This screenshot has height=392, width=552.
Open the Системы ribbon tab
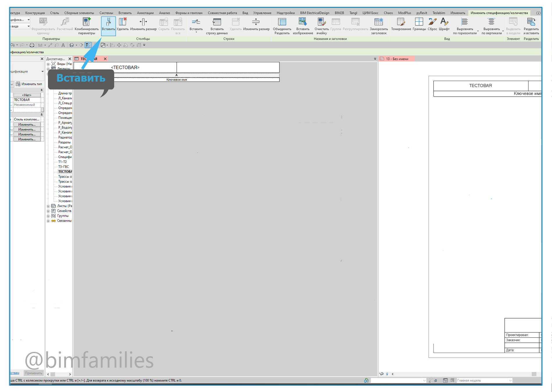106,13
